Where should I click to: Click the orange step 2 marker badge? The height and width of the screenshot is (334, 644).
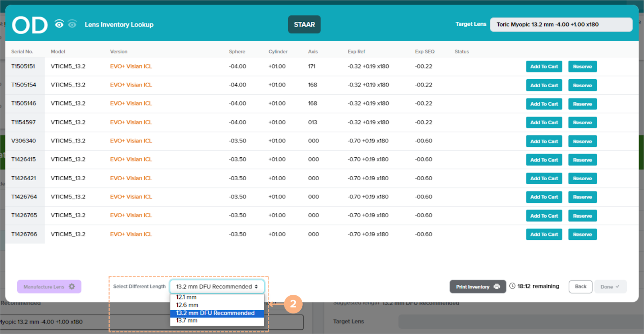(x=293, y=304)
